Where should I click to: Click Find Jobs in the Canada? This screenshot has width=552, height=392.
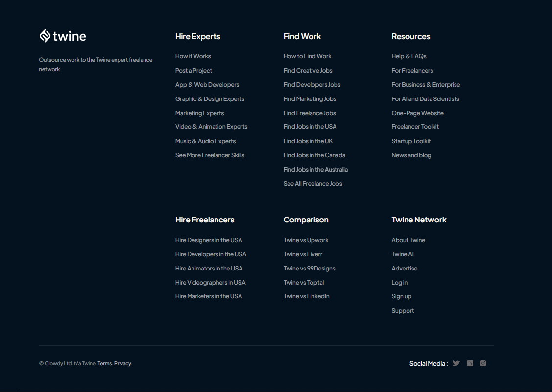[314, 155]
